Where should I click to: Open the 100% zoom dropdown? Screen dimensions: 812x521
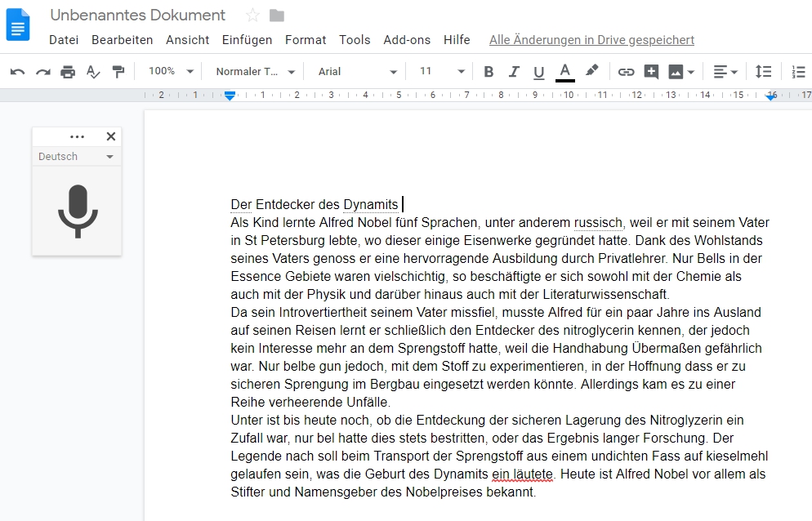(171, 71)
